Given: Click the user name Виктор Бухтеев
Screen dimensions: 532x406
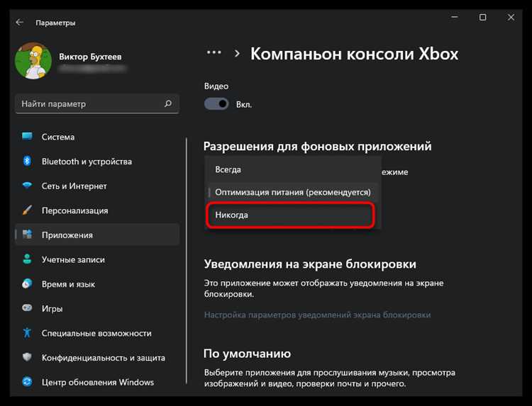Looking at the screenshot, I should pos(90,57).
